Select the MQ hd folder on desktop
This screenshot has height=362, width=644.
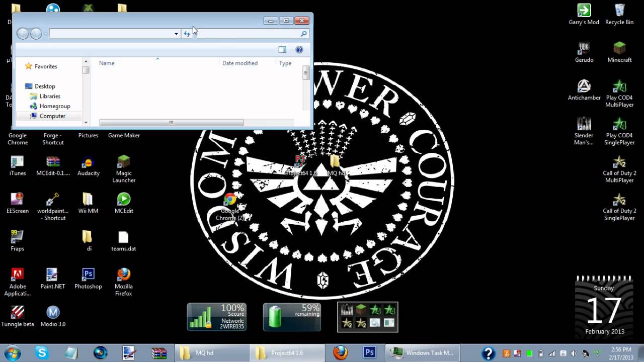[335, 165]
